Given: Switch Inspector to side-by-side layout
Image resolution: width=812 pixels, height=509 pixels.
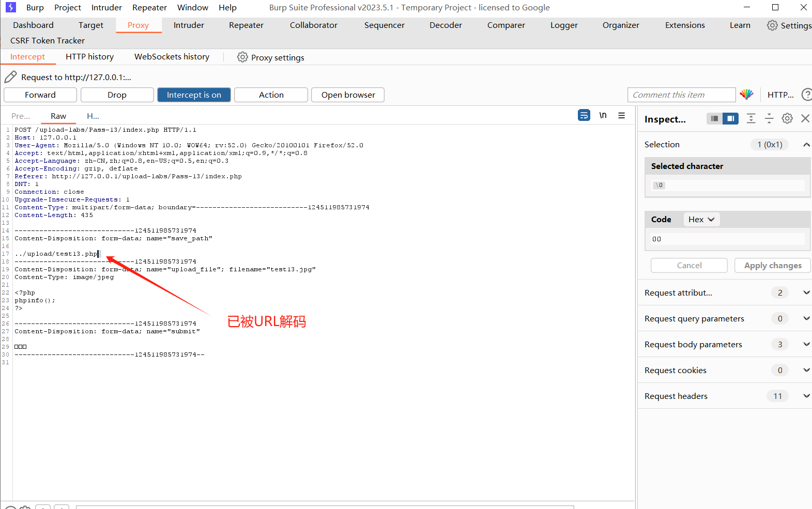Looking at the screenshot, I should [730, 118].
